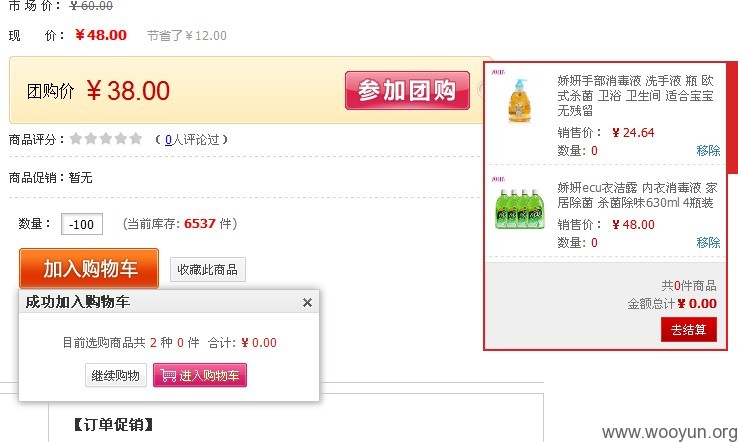Open the hand sanitizer product thumbnail
This screenshot has height=442, width=738.
click(520, 100)
